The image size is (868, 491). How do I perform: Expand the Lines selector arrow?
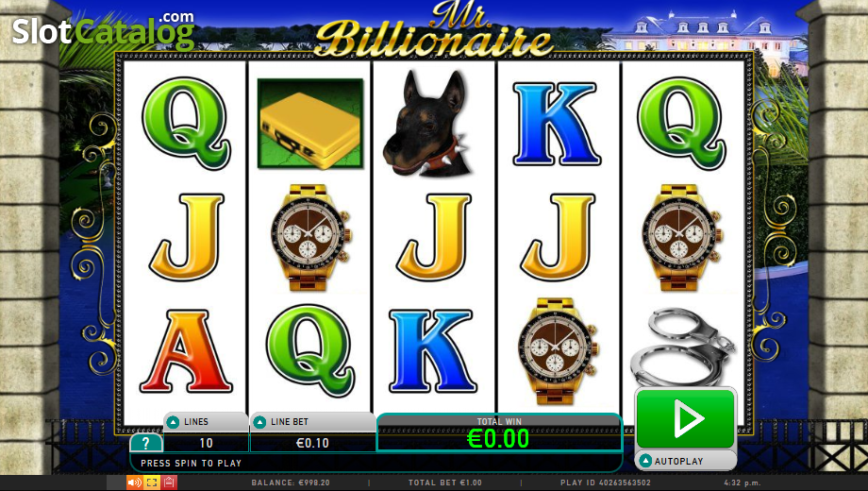coord(173,422)
